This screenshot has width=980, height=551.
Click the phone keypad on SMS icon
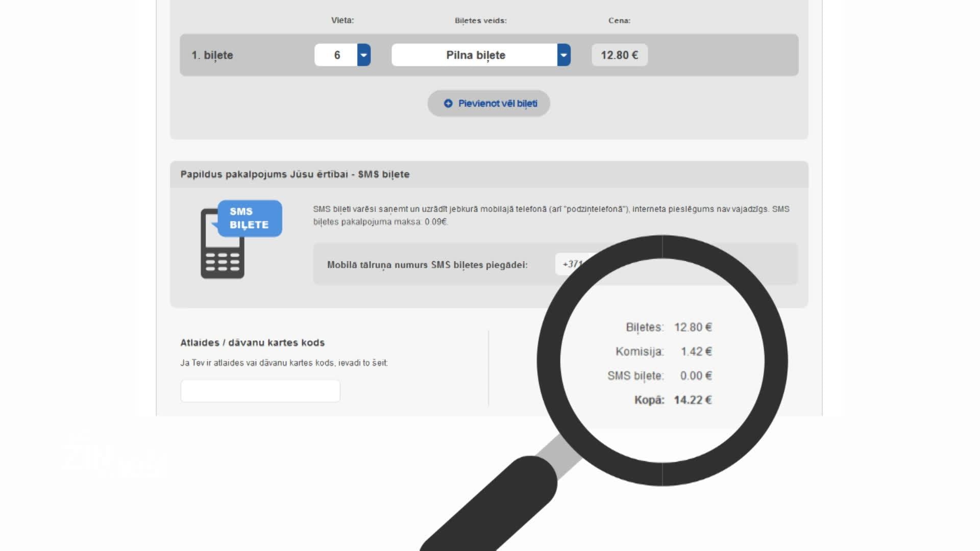[222, 262]
